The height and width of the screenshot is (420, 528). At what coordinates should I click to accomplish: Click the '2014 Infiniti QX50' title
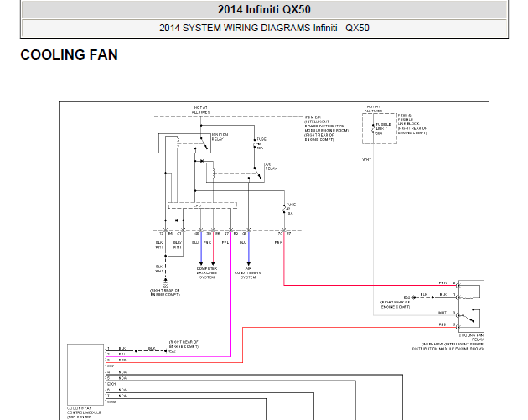tap(264, 9)
